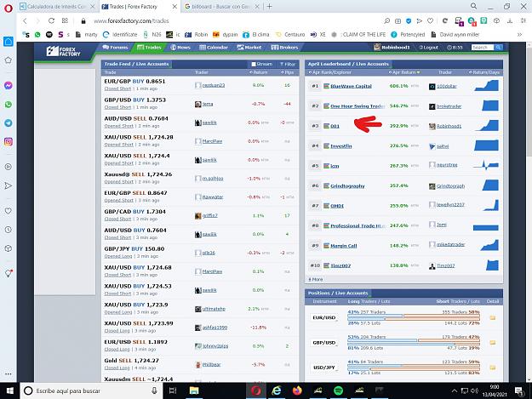Click the Tim2007 trader avatar

tap(432, 266)
